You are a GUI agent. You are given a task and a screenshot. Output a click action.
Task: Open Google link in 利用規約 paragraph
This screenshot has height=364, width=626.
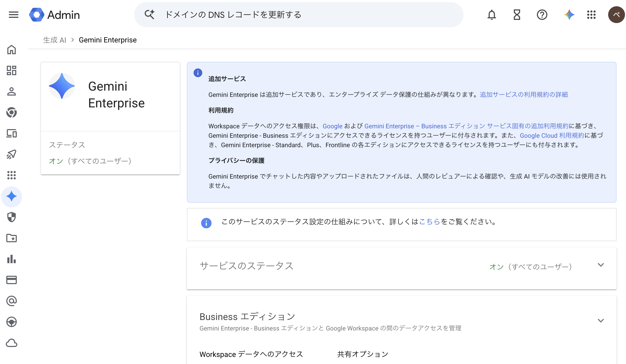pyautogui.click(x=332, y=126)
